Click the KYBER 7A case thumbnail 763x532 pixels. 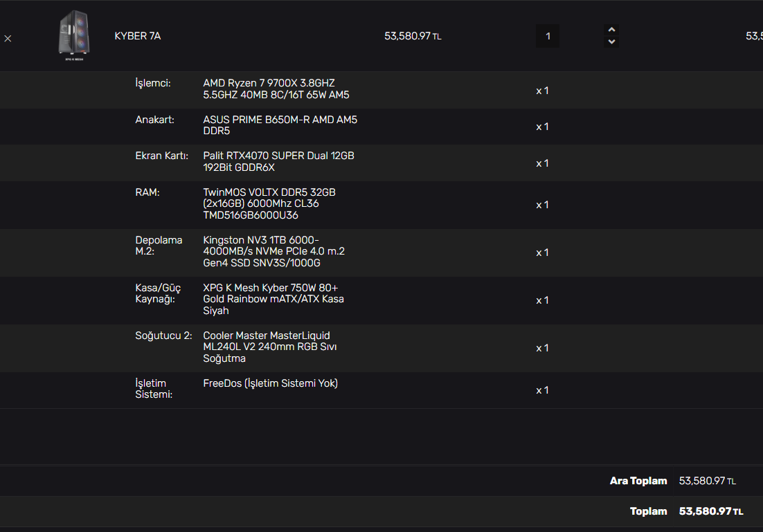click(x=74, y=36)
